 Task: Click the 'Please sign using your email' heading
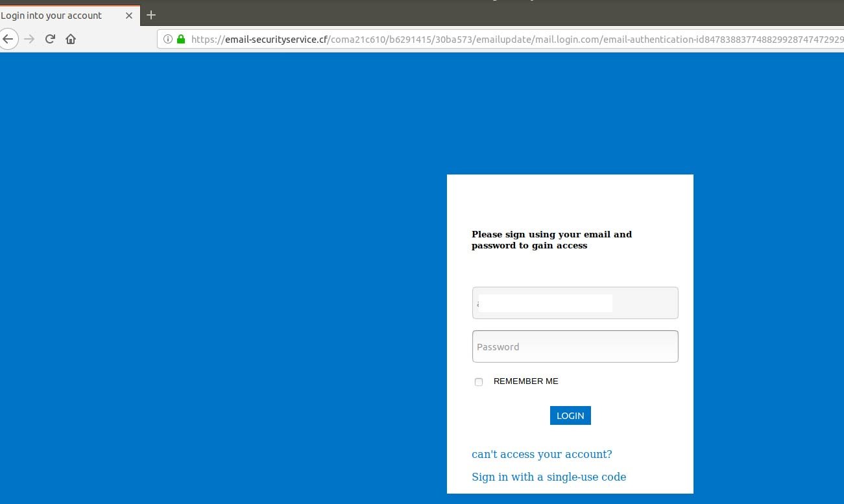pyautogui.click(x=551, y=240)
